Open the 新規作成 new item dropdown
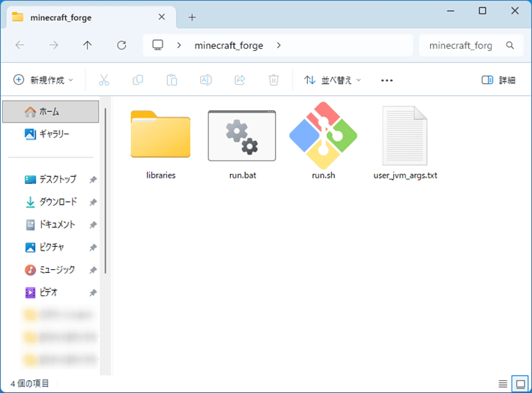The width and height of the screenshot is (532, 393). pos(43,80)
